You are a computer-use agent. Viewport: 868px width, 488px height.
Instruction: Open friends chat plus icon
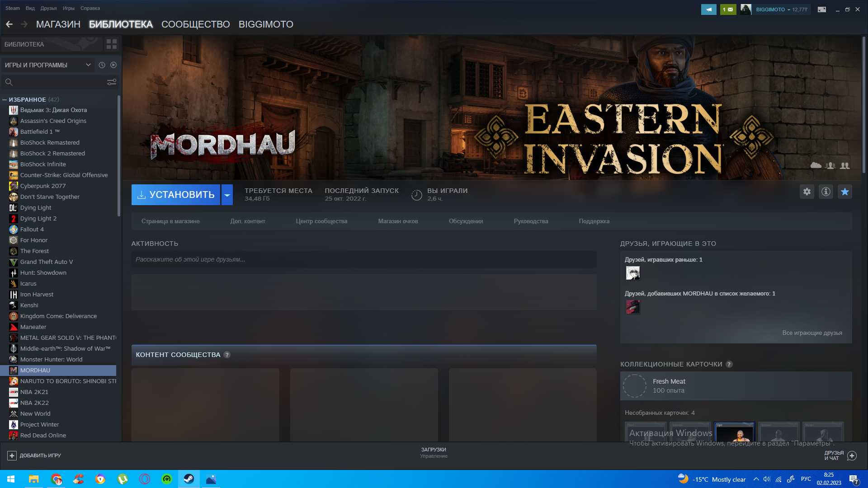pyautogui.click(x=852, y=455)
